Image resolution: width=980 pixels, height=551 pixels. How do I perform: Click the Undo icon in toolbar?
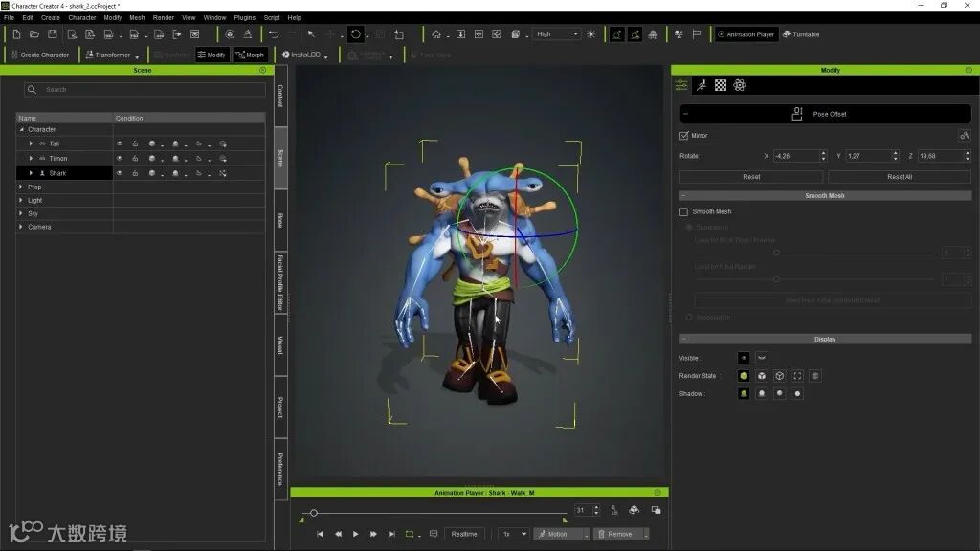(274, 34)
